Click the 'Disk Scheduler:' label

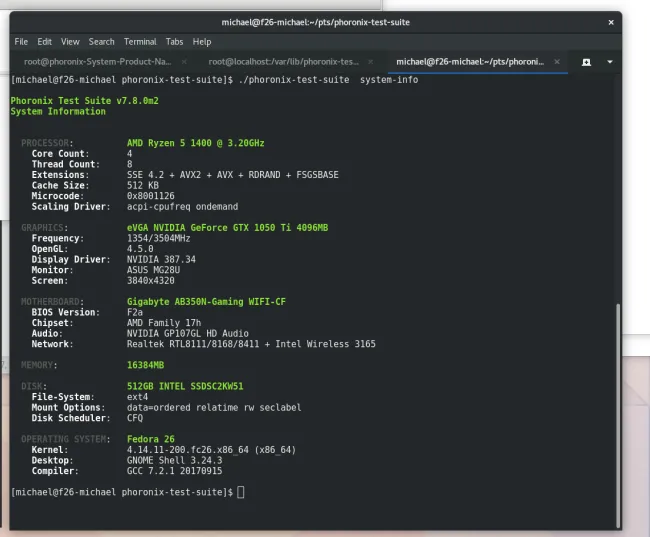[x=71, y=418]
